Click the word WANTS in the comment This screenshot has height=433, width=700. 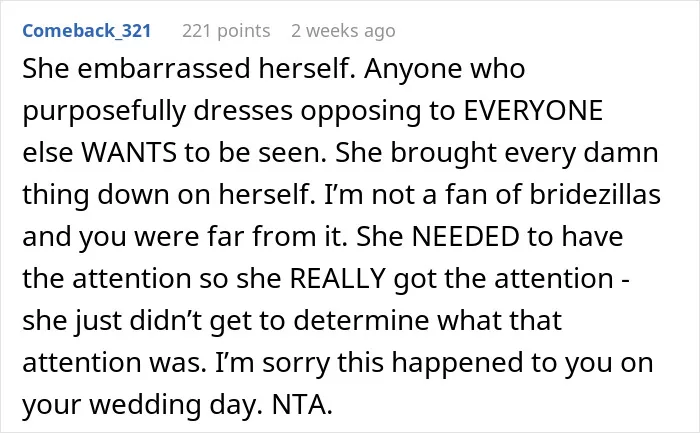pos(129,152)
